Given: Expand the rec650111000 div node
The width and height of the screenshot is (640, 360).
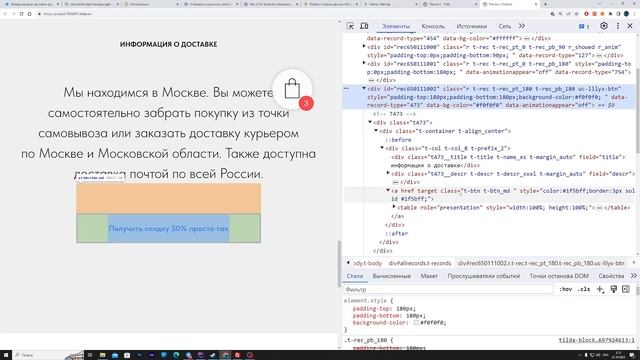Looking at the screenshot, I should tap(364, 47).
